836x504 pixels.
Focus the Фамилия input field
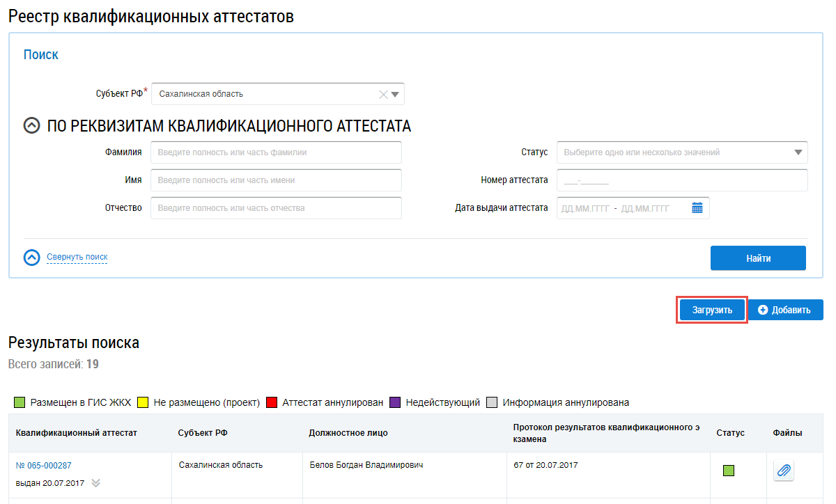click(x=276, y=152)
